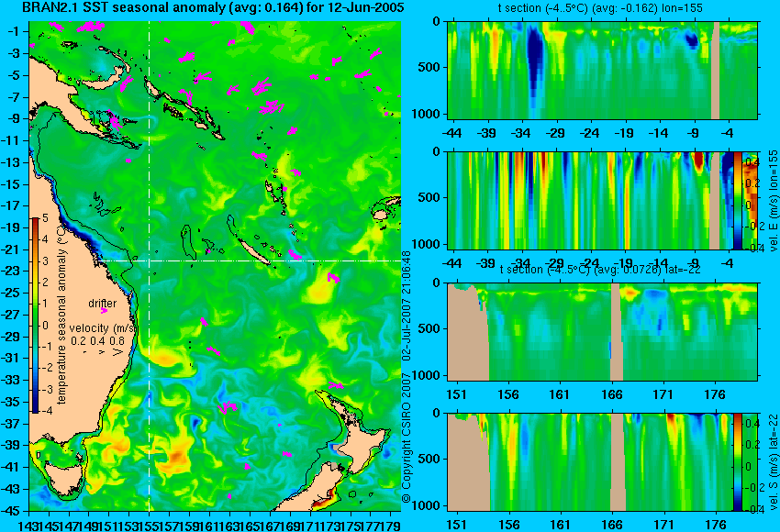Select the temperature seasonal anomaly color bar
This screenshot has height=532, width=780.
36,316
